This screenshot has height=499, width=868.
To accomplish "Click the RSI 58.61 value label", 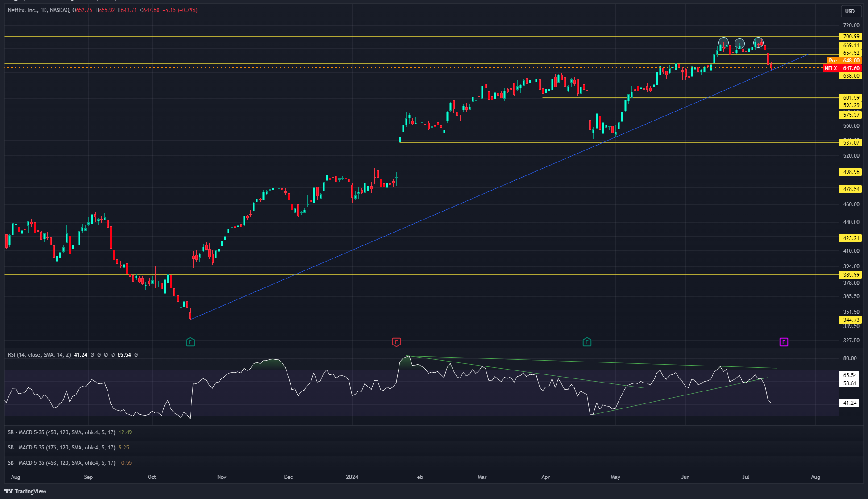I will [850, 383].
